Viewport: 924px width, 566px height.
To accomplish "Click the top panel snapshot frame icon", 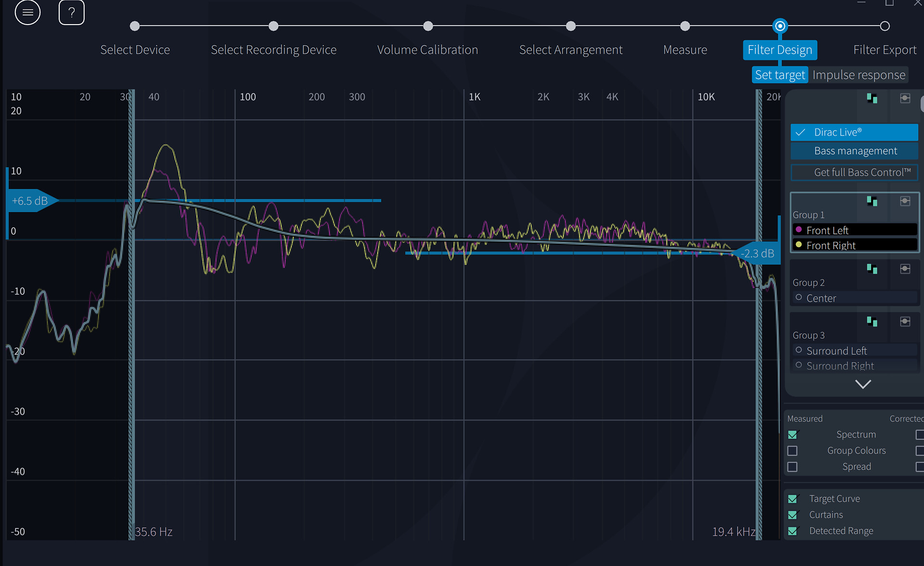I will coord(905,99).
